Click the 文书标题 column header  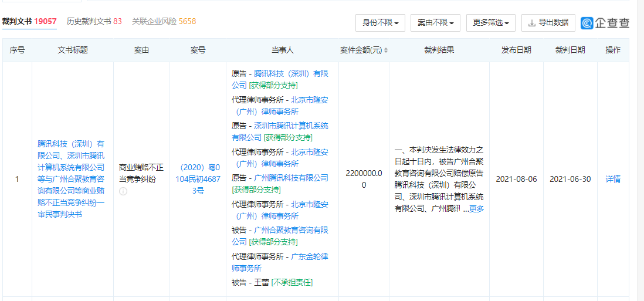coord(73,50)
